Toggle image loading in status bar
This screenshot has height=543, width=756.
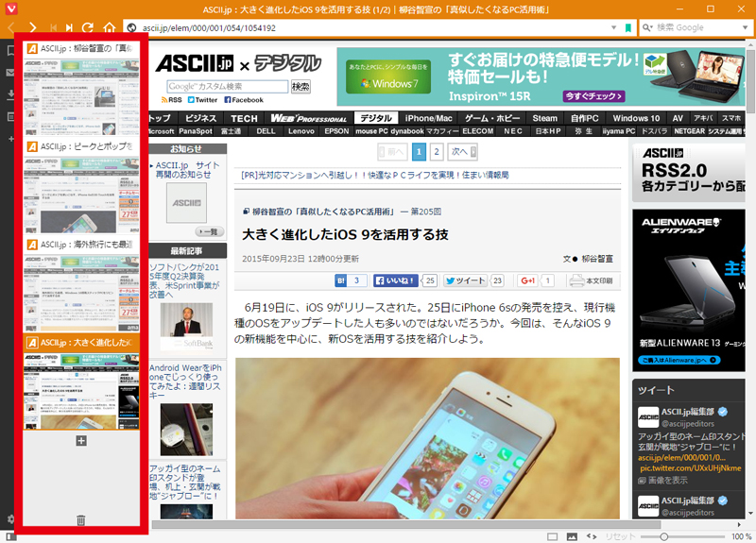click(x=572, y=536)
